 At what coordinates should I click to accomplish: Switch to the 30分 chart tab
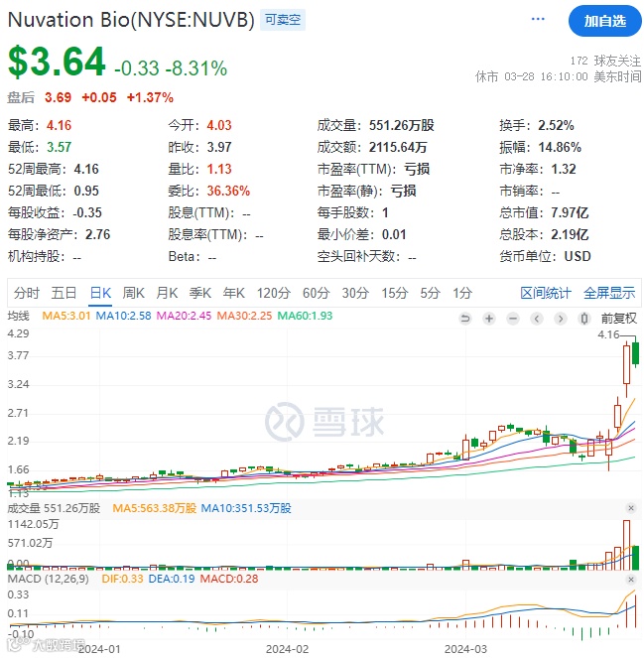click(355, 293)
